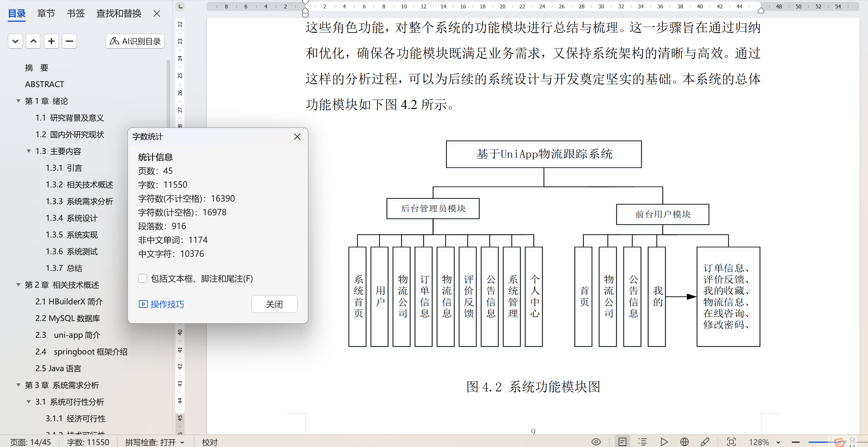The height and width of the screenshot is (447, 868).
Task: Start reading mode with the play icon
Action: tap(664, 442)
